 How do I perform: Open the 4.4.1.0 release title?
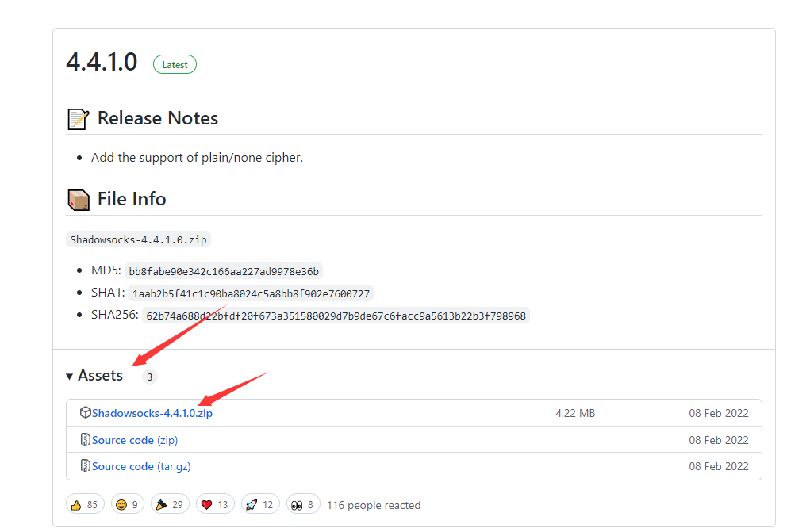coord(102,63)
